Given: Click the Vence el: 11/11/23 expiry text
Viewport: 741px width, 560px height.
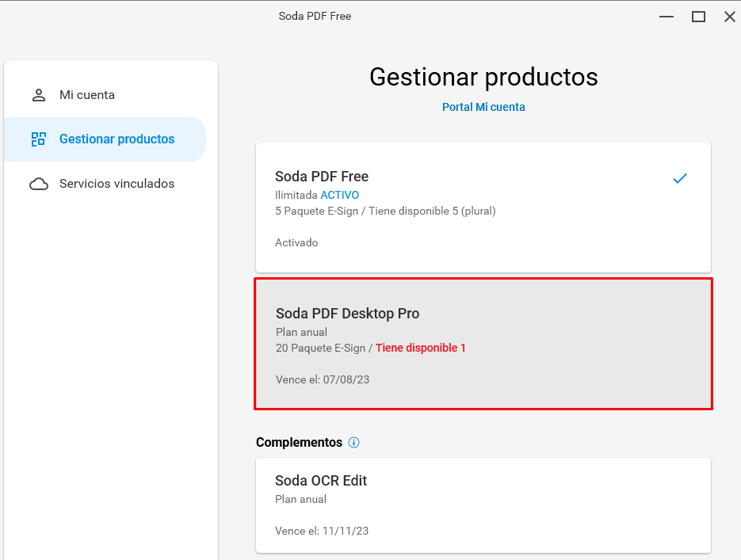Looking at the screenshot, I should [x=322, y=531].
